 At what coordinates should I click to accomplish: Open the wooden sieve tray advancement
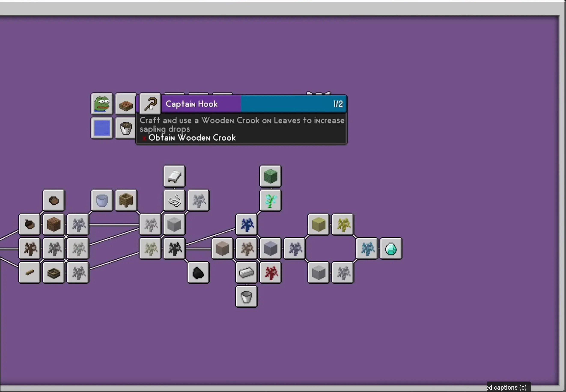[54, 272]
